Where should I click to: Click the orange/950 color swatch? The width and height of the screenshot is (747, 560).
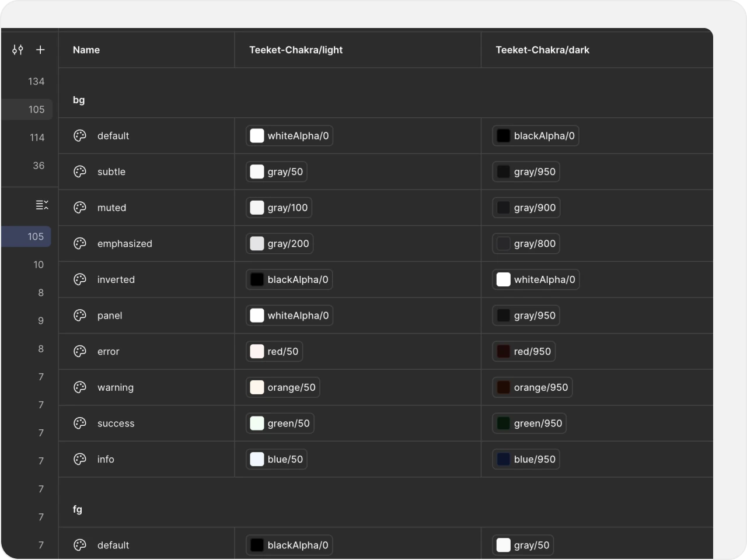(503, 387)
